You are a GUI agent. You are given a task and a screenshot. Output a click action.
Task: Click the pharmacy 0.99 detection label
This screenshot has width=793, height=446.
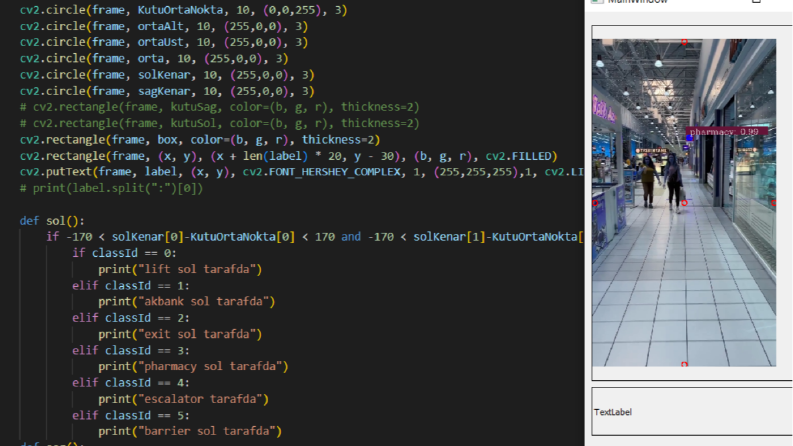point(727,131)
